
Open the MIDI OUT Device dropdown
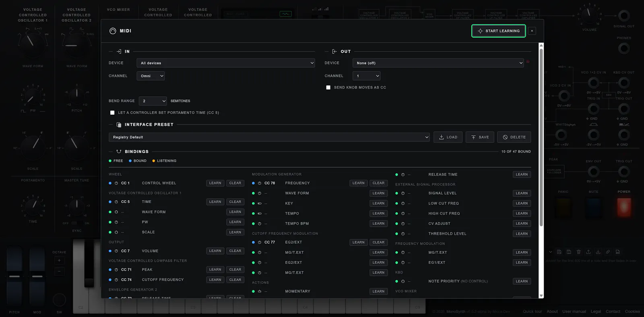pyautogui.click(x=438, y=63)
